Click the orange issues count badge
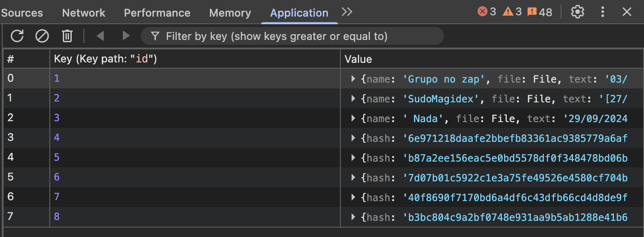Image resolution: width=644 pixels, height=237 pixels. pos(540,12)
